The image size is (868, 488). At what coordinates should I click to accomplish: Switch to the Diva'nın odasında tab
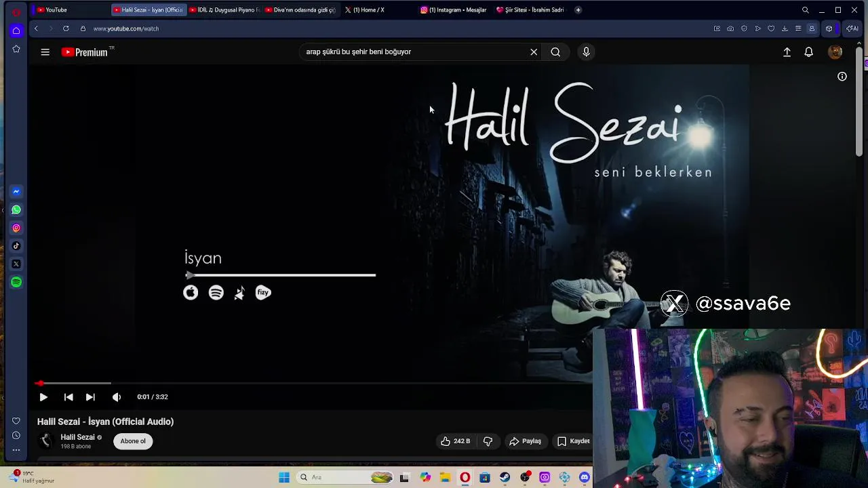[300, 10]
